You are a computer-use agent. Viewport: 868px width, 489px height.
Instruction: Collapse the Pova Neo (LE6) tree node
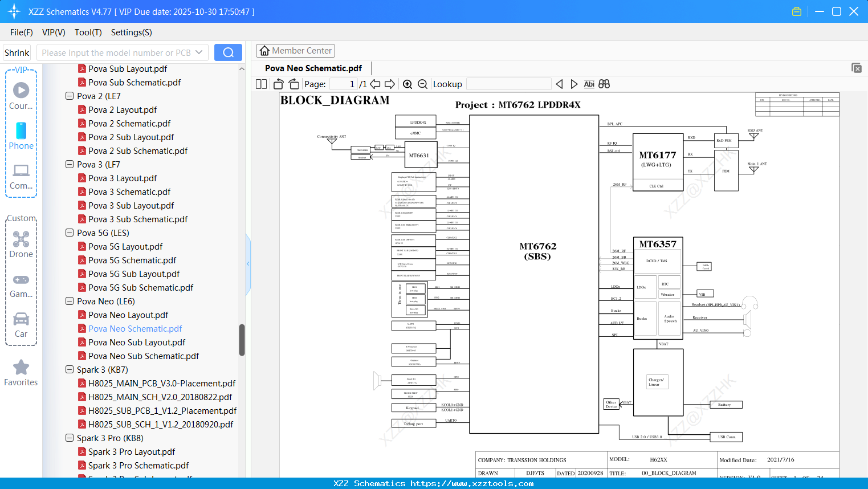pyautogui.click(x=69, y=301)
